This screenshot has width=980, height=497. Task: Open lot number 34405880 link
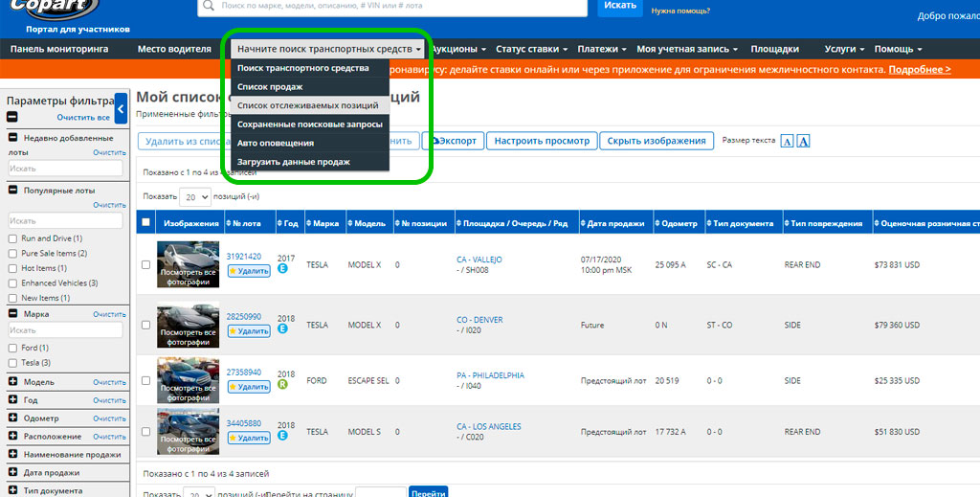[x=244, y=424]
